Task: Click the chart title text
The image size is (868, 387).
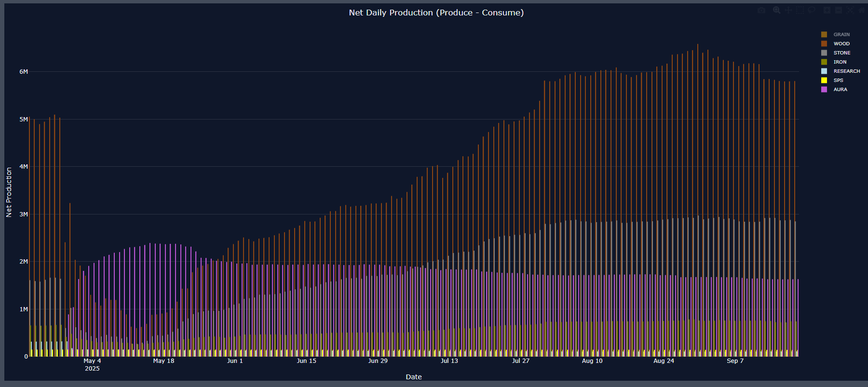Action: (436, 13)
